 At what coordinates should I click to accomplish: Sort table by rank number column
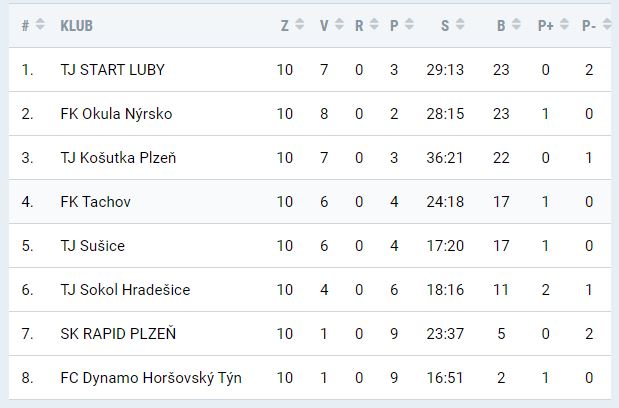pyautogui.click(x=40, y=25)
